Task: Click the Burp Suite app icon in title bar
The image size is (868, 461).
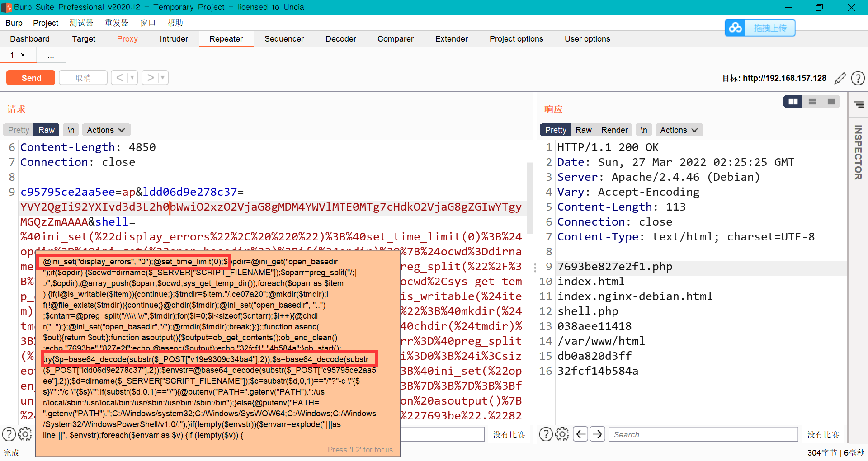Action: click(6, 7)
